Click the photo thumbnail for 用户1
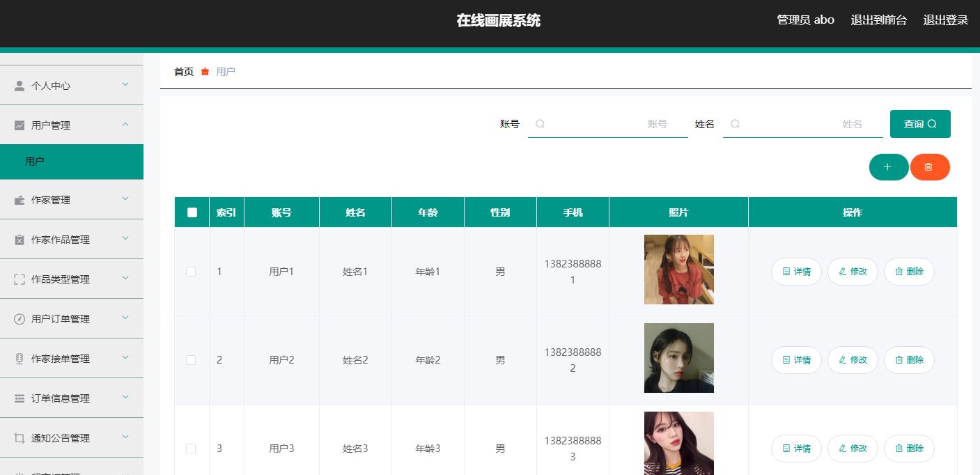Viewport: 980px width, 475px height. (x=679, y=270)
